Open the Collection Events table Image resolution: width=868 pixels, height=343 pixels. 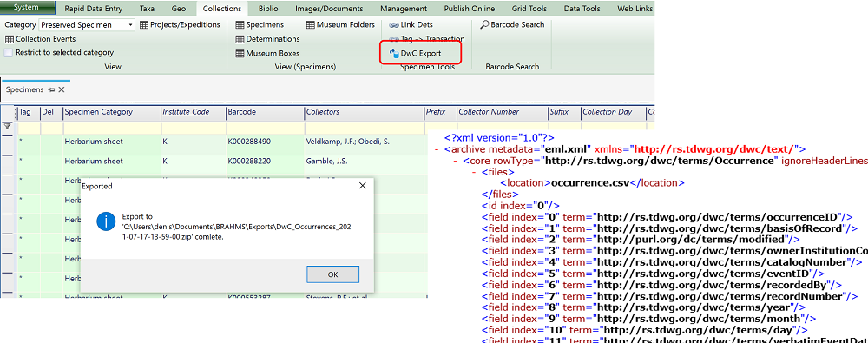(x=41, y=39)
